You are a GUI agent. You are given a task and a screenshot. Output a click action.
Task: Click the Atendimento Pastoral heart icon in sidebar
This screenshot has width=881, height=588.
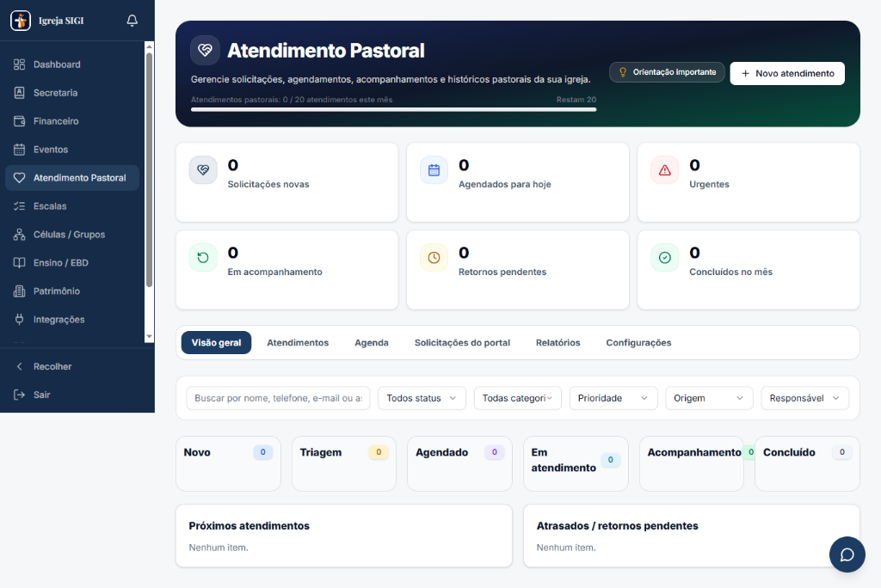coord(19,178)
